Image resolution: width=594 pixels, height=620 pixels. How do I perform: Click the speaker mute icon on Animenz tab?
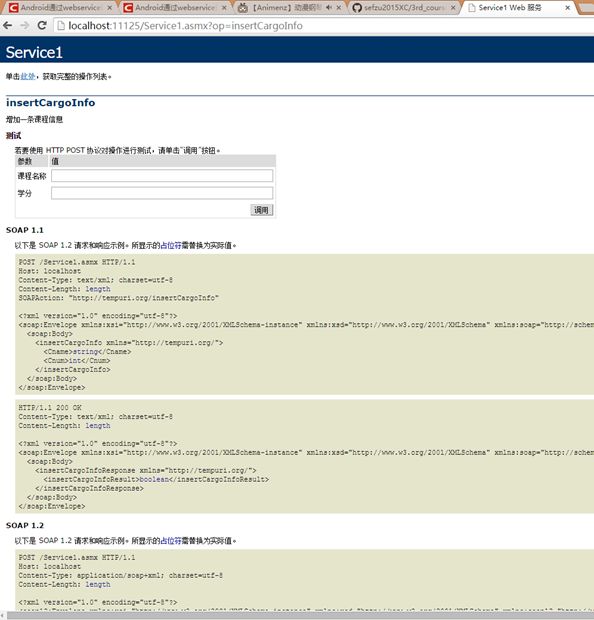pyautogui.click(x=329, y=7)
